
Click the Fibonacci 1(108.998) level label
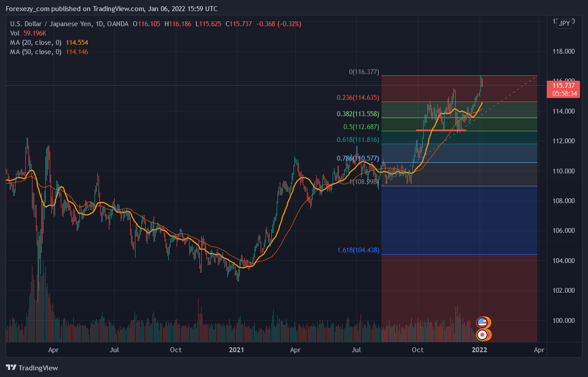[x=364, y=182]
